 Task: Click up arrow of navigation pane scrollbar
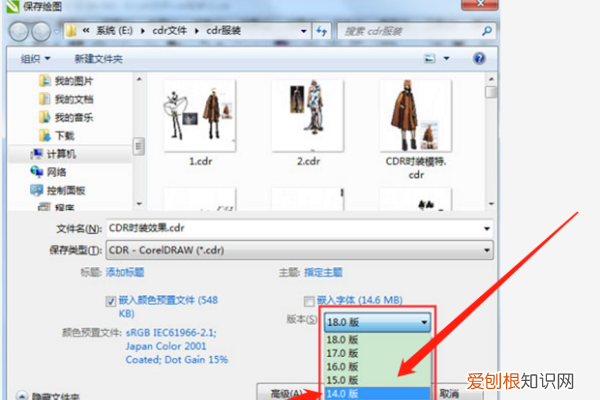(x=139, y=79)
